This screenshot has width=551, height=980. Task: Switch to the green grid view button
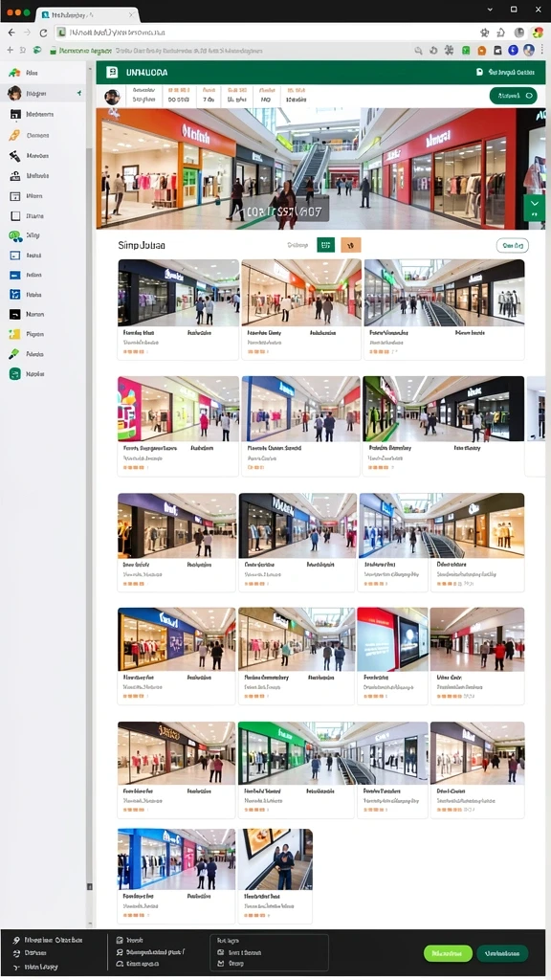(325, 245)
